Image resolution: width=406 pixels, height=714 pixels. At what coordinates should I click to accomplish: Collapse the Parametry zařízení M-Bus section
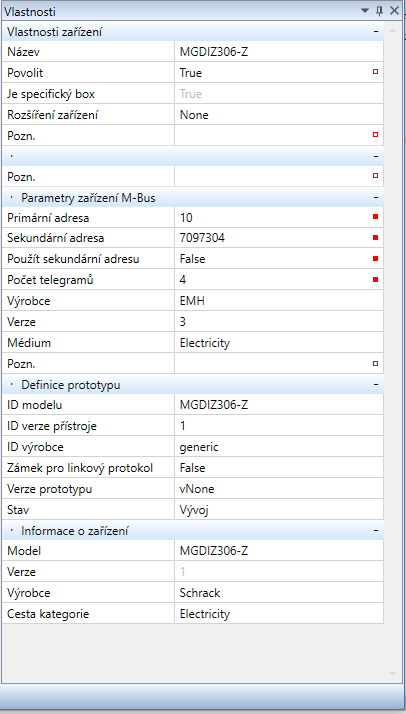(x=376, y=198)
